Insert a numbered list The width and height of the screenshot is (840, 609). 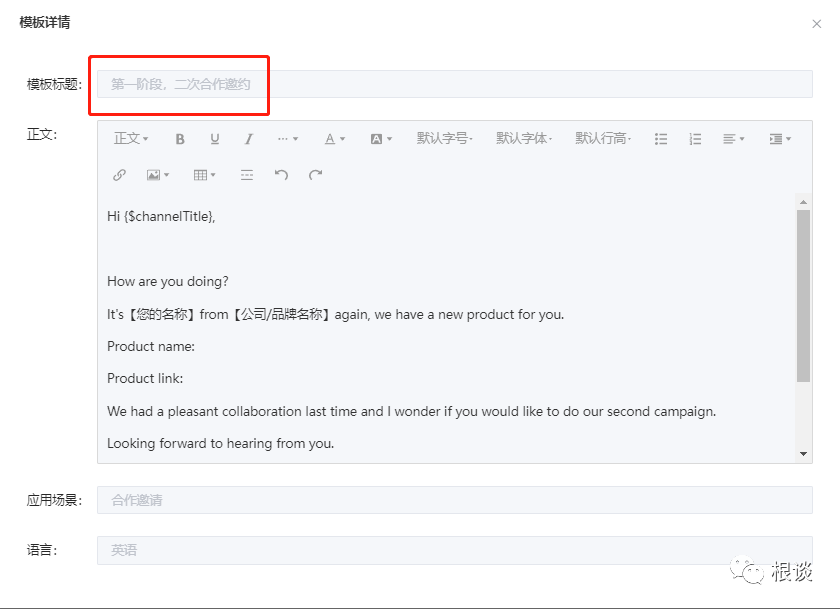695,139
